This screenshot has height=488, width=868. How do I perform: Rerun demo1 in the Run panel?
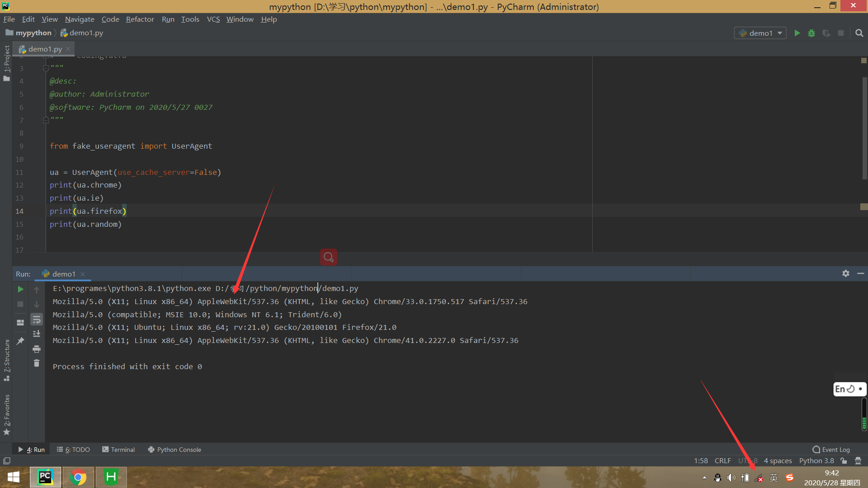click(x=20, y=289)
